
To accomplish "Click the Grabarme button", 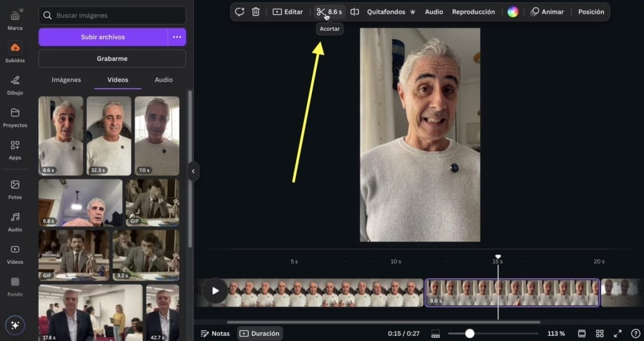I will (x=112, y=59).
